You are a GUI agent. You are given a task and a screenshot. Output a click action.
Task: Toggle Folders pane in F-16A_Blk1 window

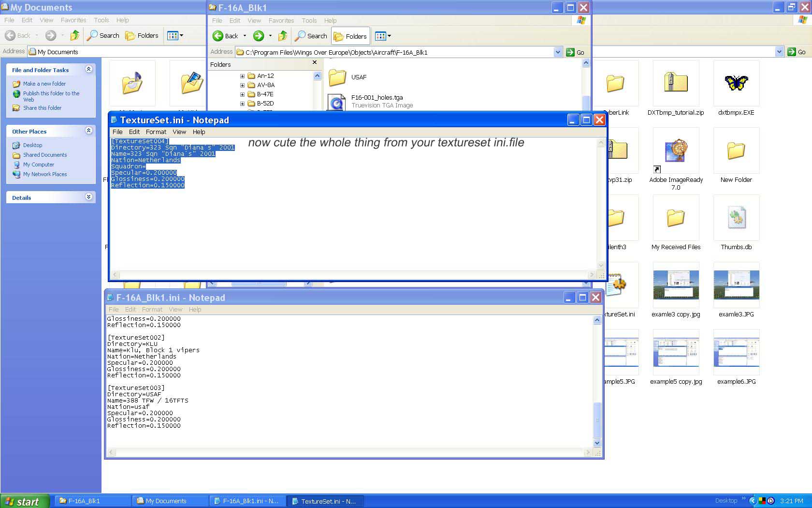click(350, 36)
